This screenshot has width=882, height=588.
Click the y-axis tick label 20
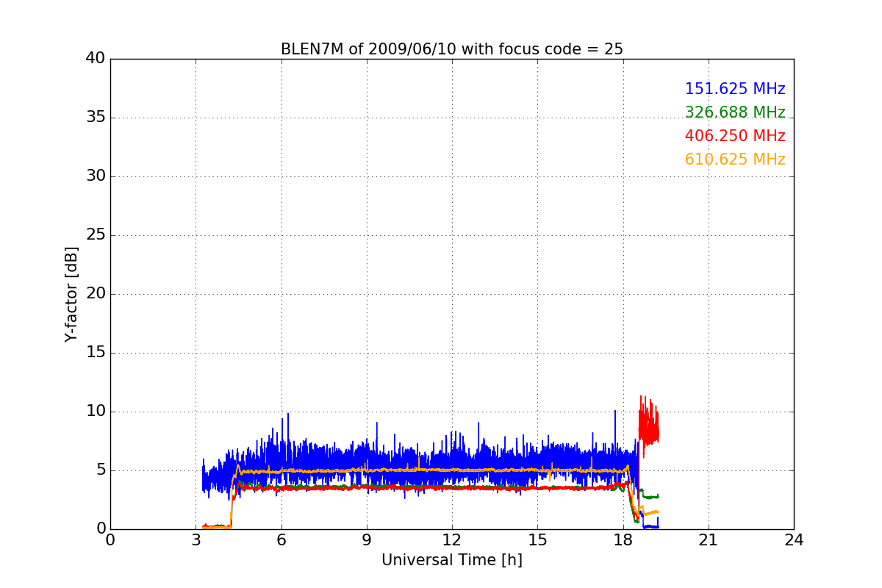pyautogui.click(x=96, y=294)
